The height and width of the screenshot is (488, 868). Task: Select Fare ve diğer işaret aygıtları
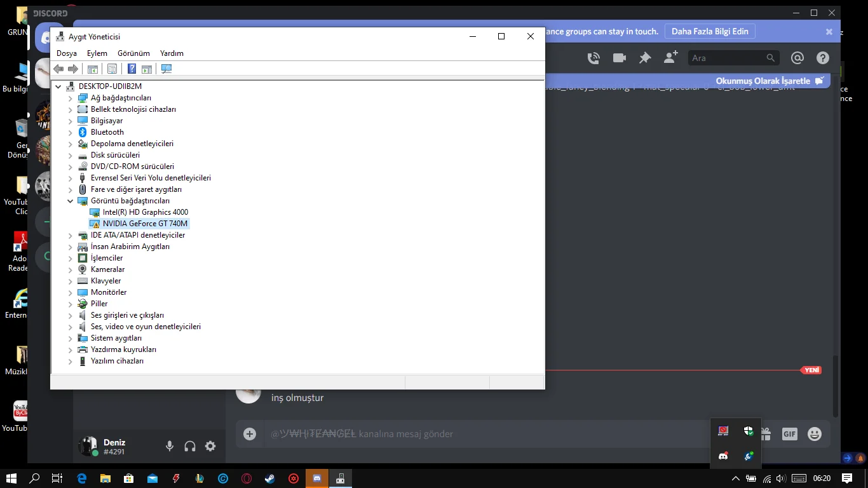coord(136,189)
